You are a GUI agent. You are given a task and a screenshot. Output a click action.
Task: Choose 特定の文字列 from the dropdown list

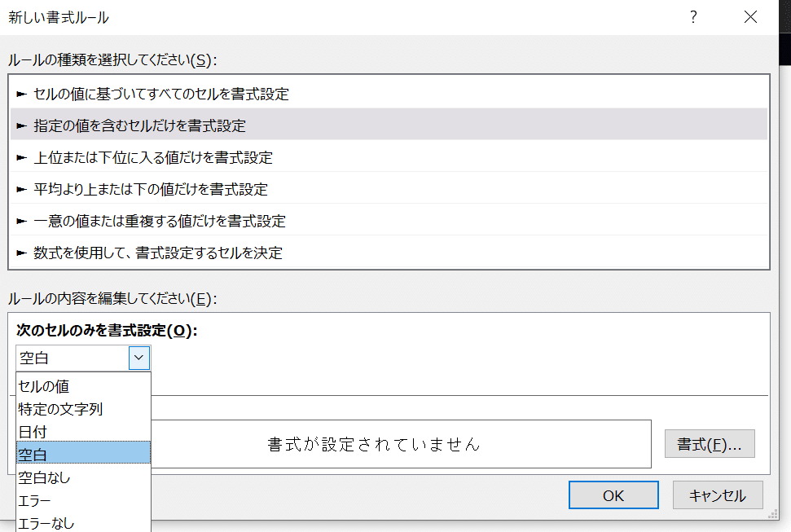tap(83, 409)
